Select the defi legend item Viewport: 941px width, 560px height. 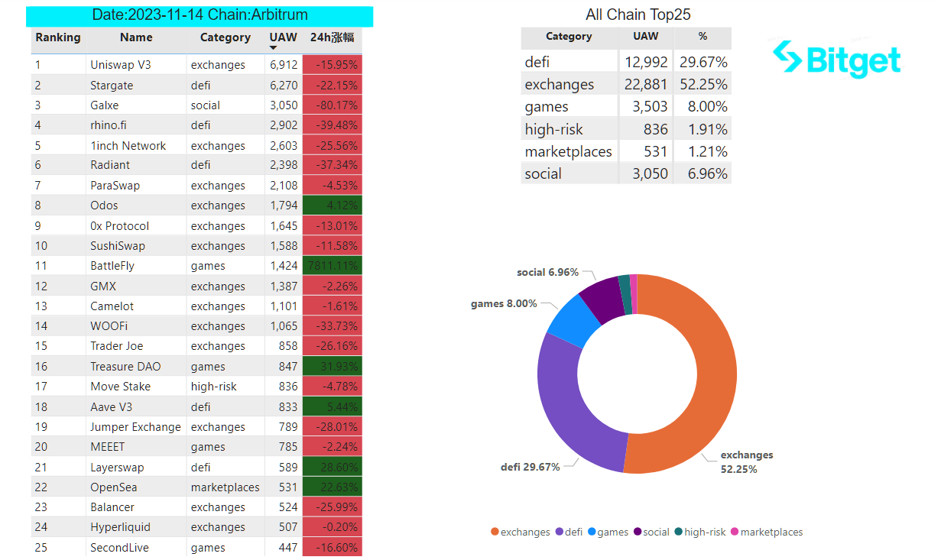(569, 532)
